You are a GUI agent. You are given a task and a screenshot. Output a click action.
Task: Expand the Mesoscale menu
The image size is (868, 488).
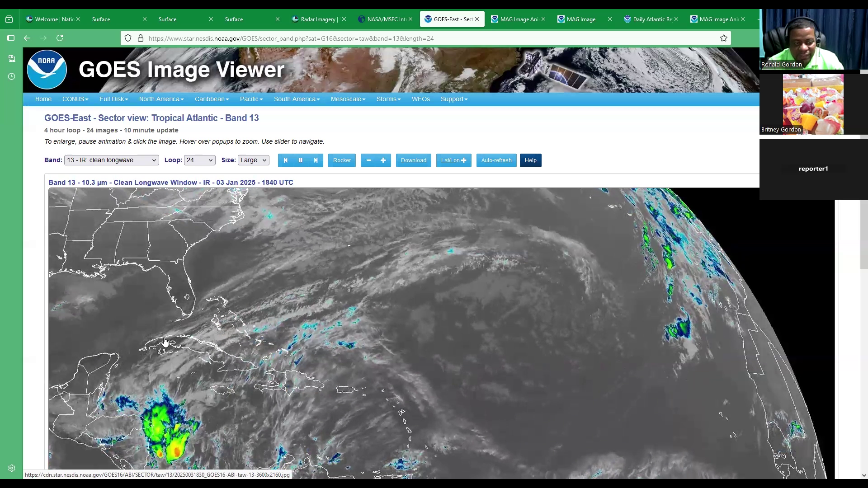pyautogui.click(x=348, y=99)
